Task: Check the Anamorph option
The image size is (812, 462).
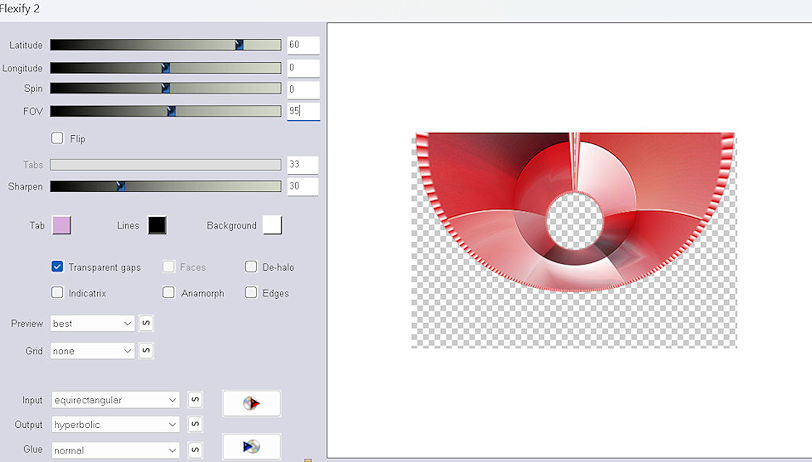Action: (x=168, y=293)
